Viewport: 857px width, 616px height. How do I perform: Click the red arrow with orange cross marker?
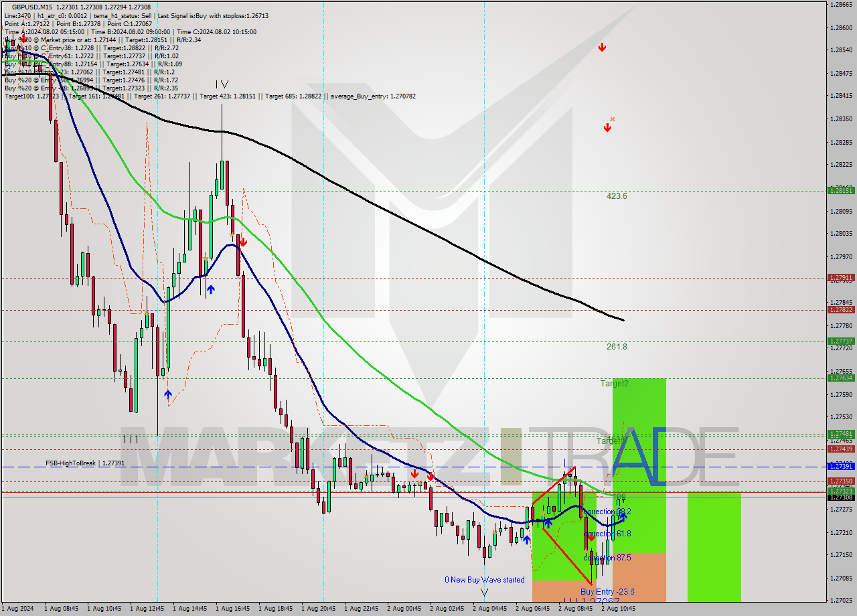point(608,127)
